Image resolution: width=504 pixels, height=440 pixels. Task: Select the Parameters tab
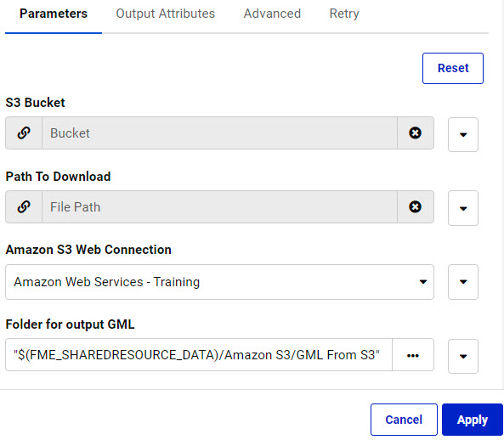(x=54, y=14)
